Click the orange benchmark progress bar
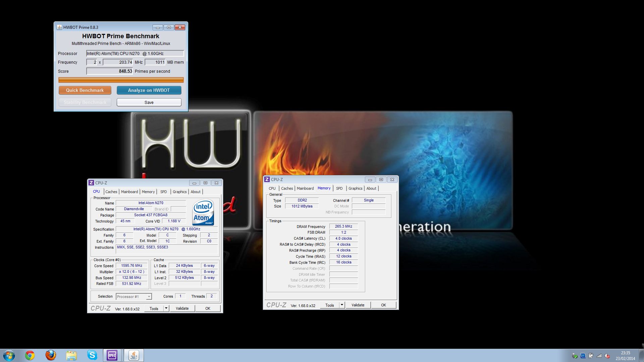Screen dimensions: 644x362 coord(121,80)
